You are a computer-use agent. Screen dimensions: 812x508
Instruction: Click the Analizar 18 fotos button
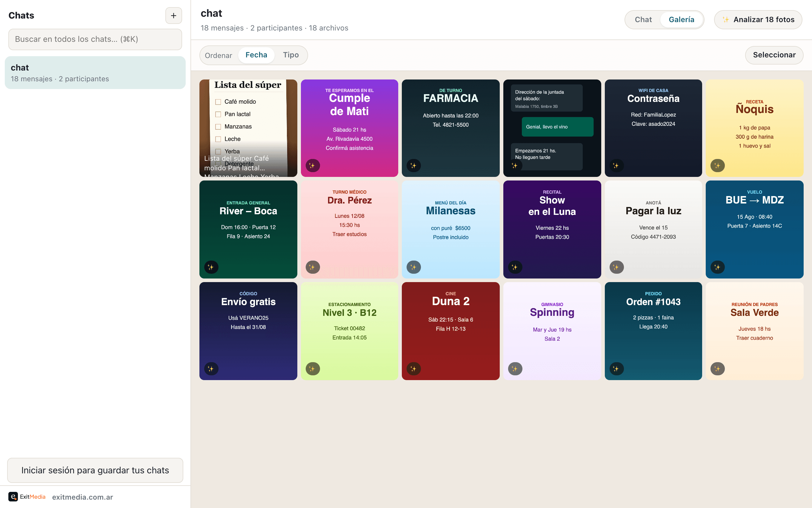tap(758, 19)
